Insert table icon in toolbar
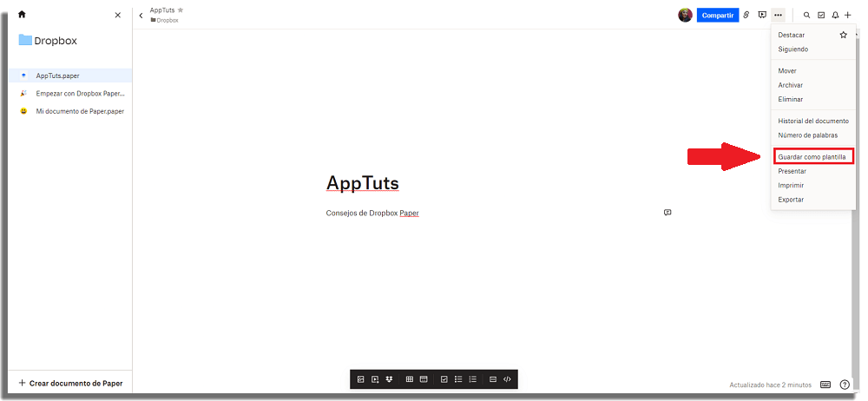The height and width of the screenshot is (401, 868). (x=410, y=379)
